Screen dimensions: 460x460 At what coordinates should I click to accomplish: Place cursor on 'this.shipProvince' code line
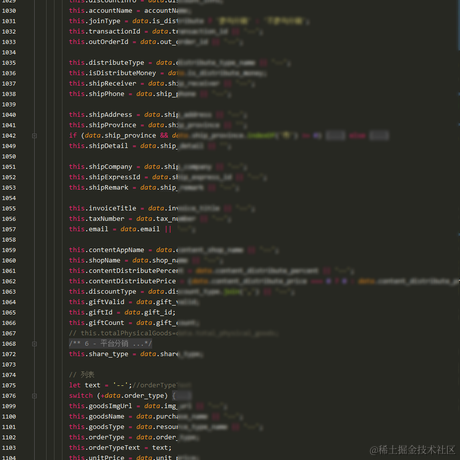pyautogui.click(x=158, y=125)
